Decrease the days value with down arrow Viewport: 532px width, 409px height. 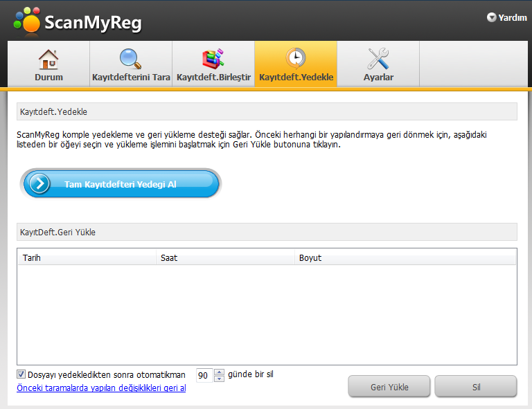click(220, 379)
